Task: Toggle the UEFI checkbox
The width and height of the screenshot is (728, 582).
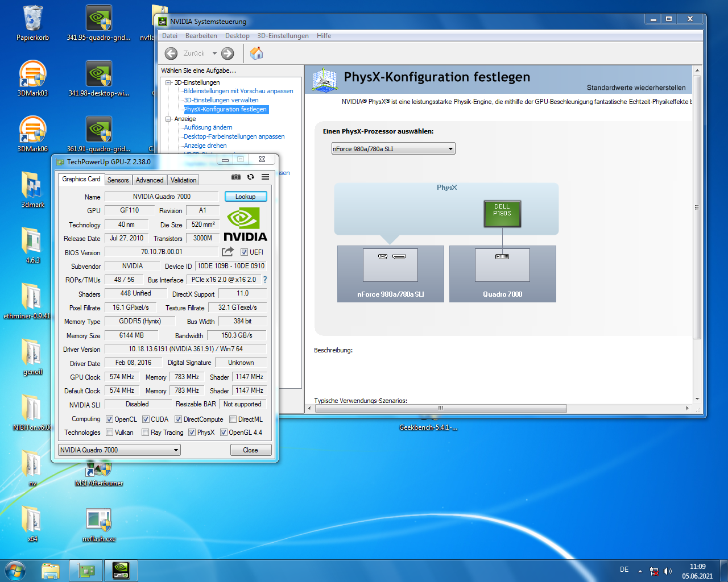Action: [244, 252]
